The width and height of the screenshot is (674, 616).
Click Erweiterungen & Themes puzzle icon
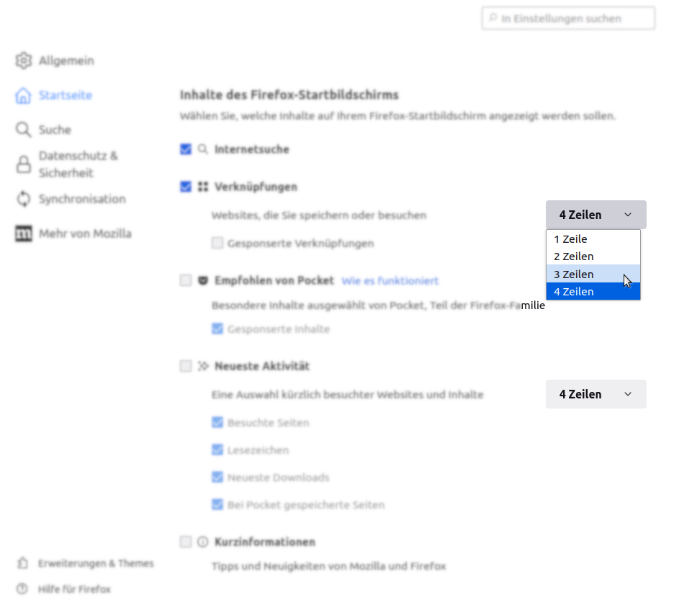(23, 563)
